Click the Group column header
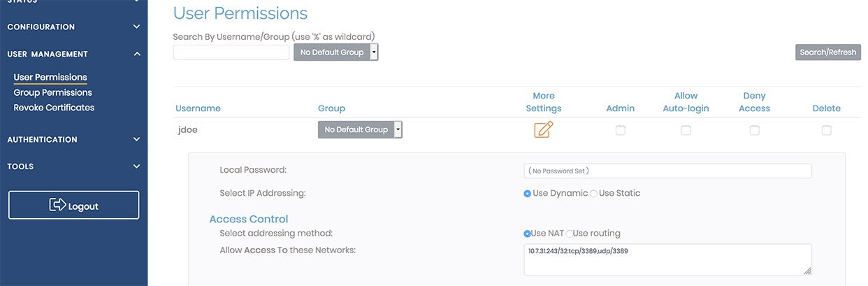The height and width of the screenshot is (286, 868). click(x=331, y=108)
